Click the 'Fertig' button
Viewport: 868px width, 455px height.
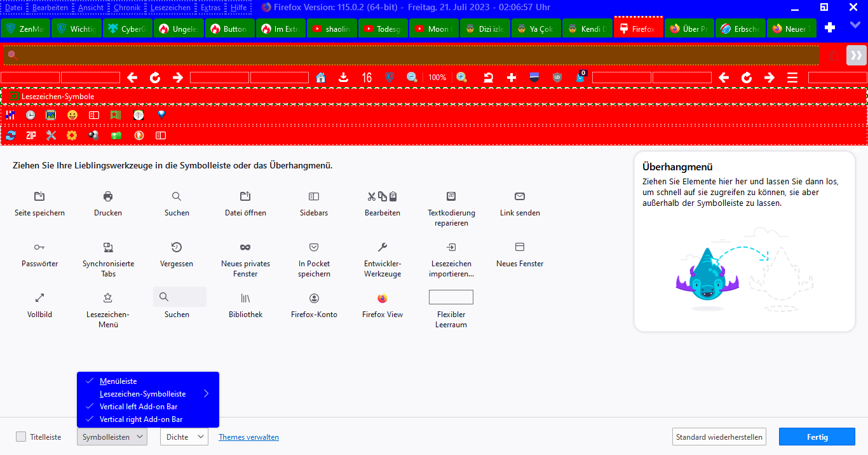pyautogui.click(x=817, y=437)
